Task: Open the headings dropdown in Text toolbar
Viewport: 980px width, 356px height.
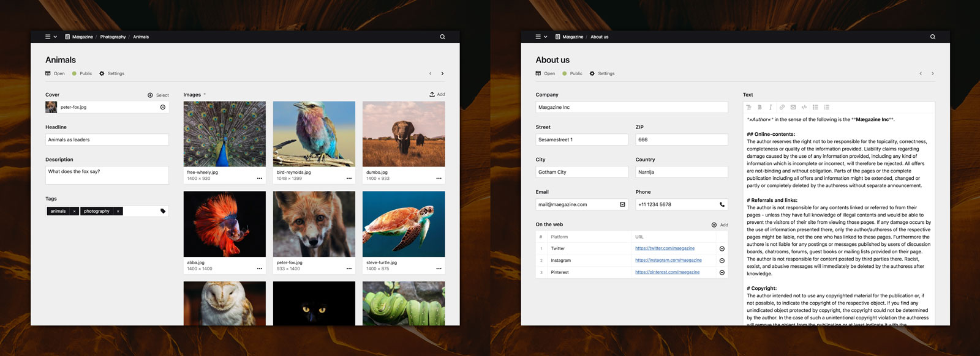Action: click(x=748, y=107)
